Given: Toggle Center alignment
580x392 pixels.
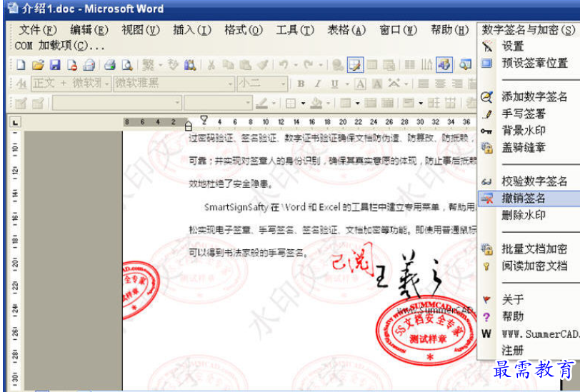Looking at the screenshot, I should pyautogui.click(x=440, y=84).
